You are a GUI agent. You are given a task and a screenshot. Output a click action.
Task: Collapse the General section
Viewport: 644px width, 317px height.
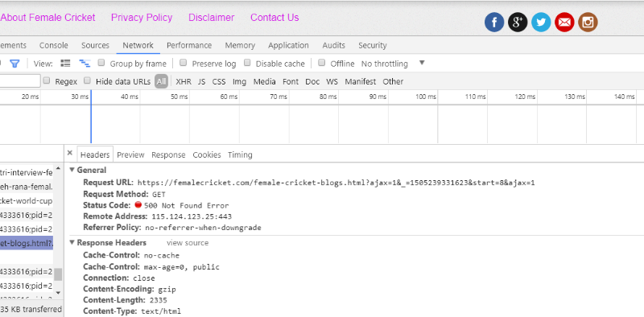coord(72,170)
